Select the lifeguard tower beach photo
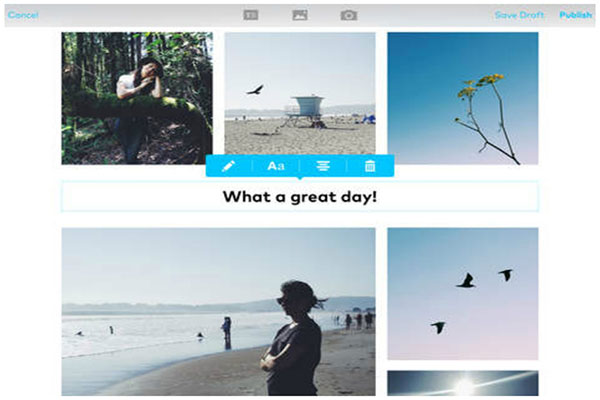 [300, 93]
